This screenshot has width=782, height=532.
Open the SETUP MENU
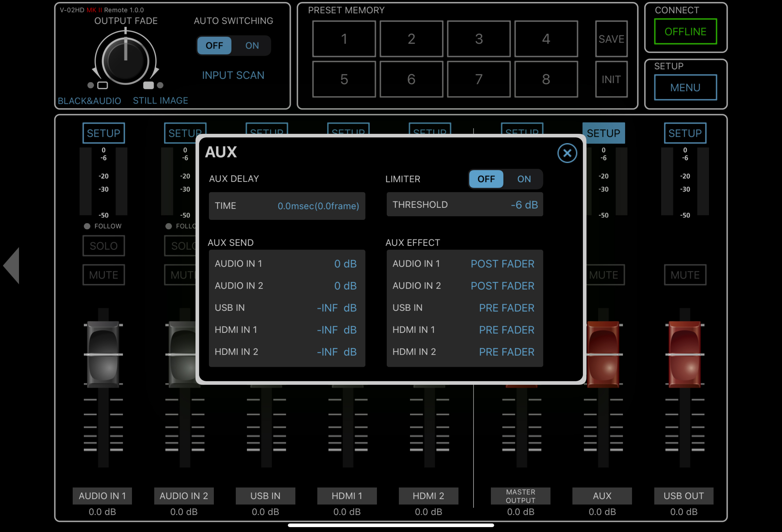click(x=685, y=87)
